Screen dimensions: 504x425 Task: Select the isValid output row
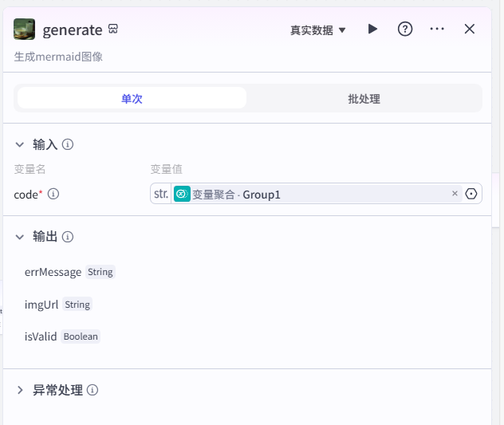(62, 336)
